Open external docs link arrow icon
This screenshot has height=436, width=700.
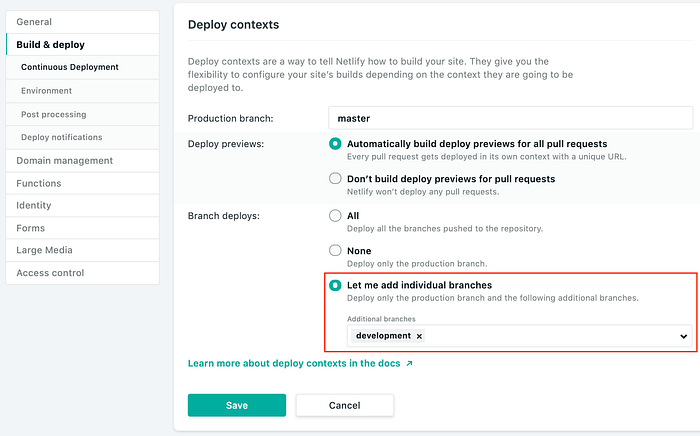tap(409, 363)
